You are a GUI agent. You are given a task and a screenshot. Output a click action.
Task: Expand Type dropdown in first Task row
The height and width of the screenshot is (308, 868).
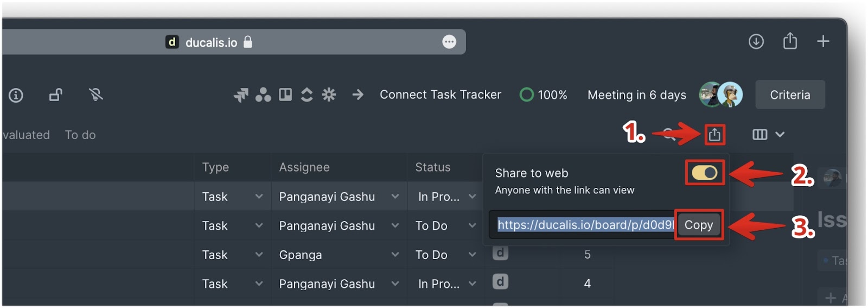(x=232, y=197)
